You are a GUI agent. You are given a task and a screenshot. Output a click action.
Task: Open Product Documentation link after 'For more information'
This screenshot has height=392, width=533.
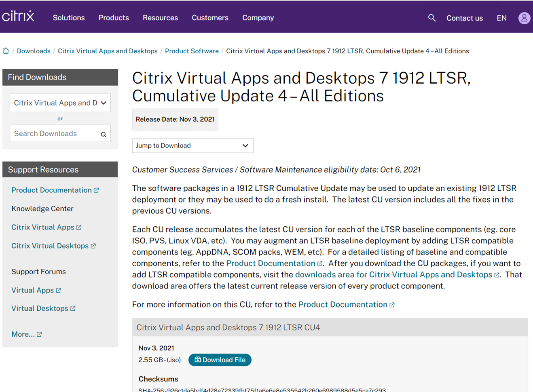(x=343, y=305)
